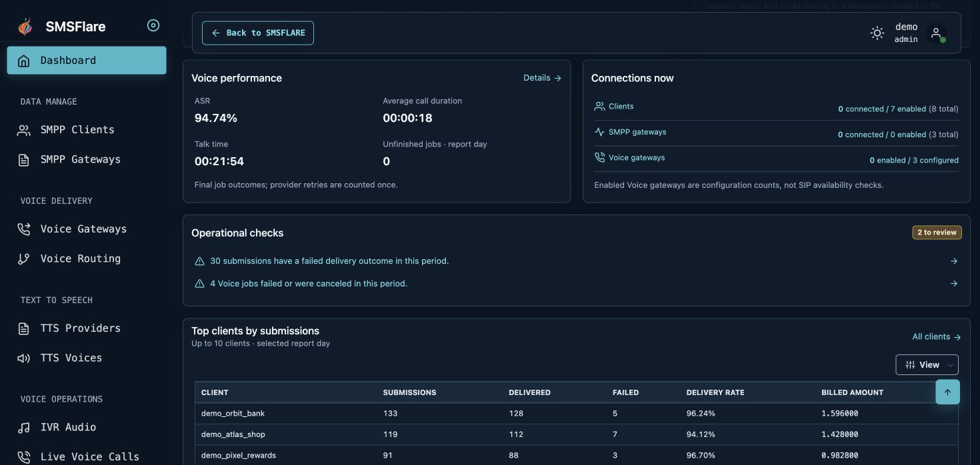The width and height of the screenshot is (980, 465).
Task: Select demo_orbit_bank client cell
Action: [233, 413]
